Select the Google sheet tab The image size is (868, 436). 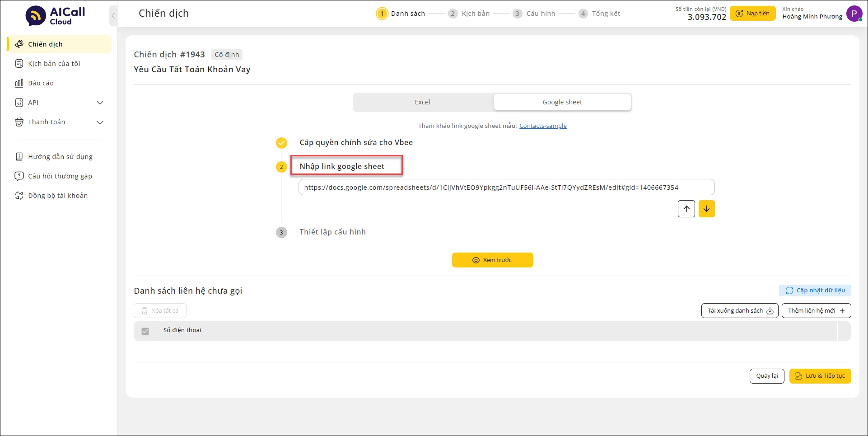pyautogui.click(x=562, y=102)
